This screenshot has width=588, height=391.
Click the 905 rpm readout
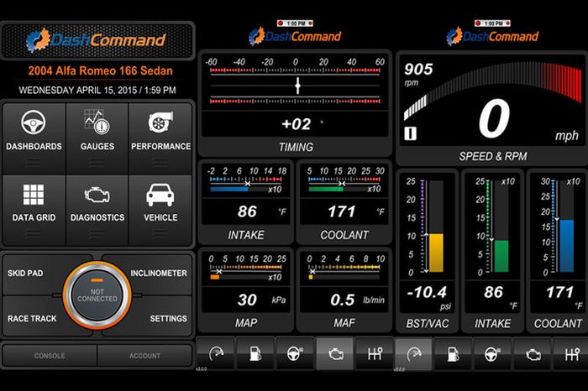point(418,70)
